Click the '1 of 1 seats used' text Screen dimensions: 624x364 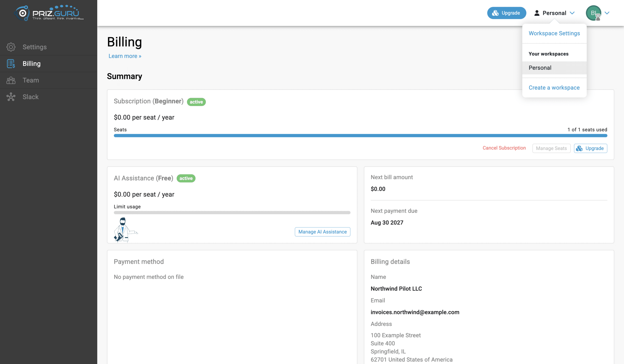coord(587,129)
